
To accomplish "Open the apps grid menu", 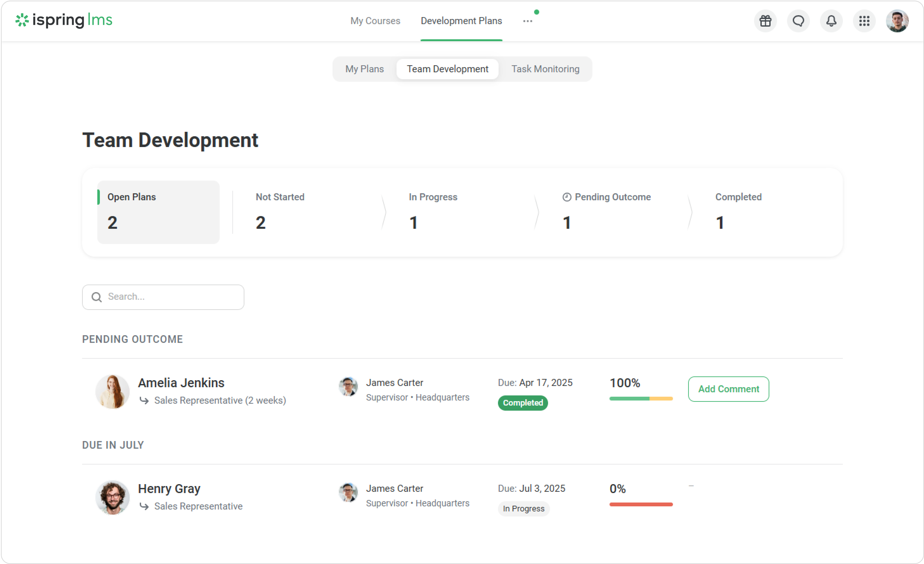I will pos(864,21).
